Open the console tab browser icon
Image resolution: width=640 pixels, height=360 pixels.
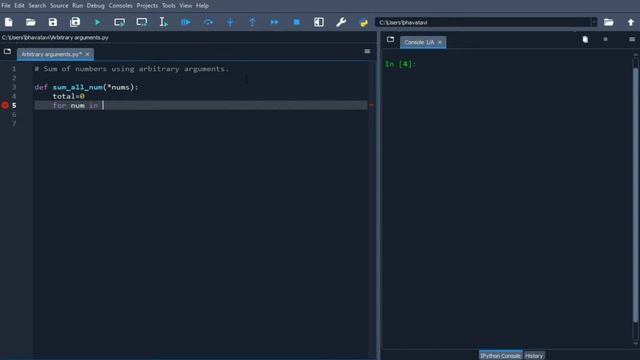391,39
